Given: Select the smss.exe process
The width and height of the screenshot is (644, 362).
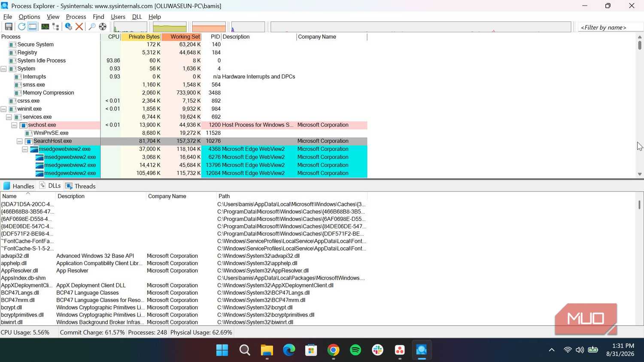Looking at the screenshot, I should pos(33,85).
